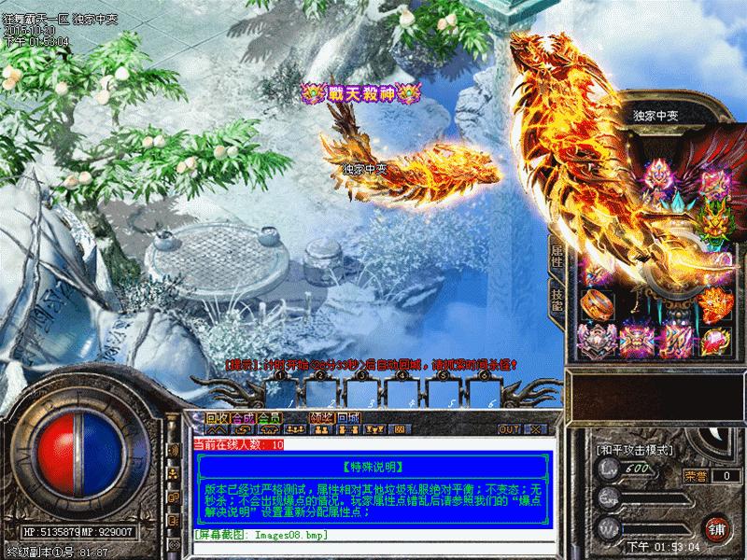
Task: Select quick slot 1
Action: 281,393
